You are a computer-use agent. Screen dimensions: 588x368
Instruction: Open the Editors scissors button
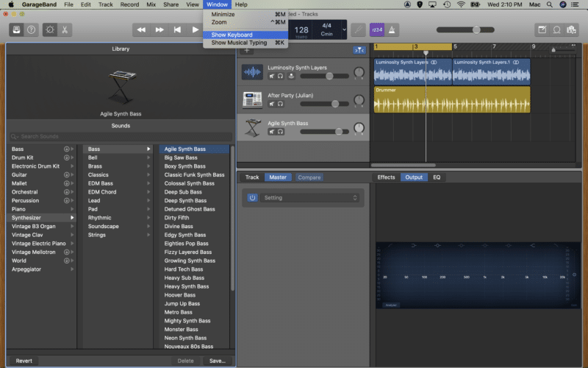(65, 29)
